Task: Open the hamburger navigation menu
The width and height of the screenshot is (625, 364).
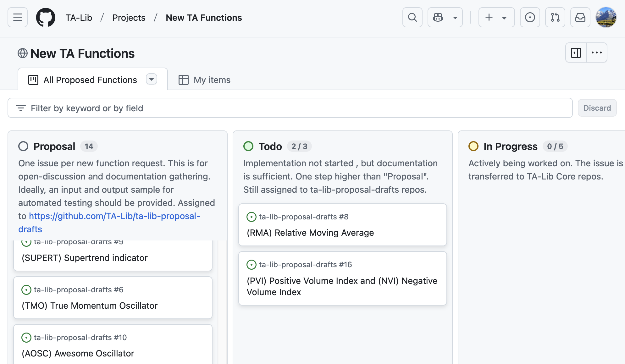Action: point(18,17)
